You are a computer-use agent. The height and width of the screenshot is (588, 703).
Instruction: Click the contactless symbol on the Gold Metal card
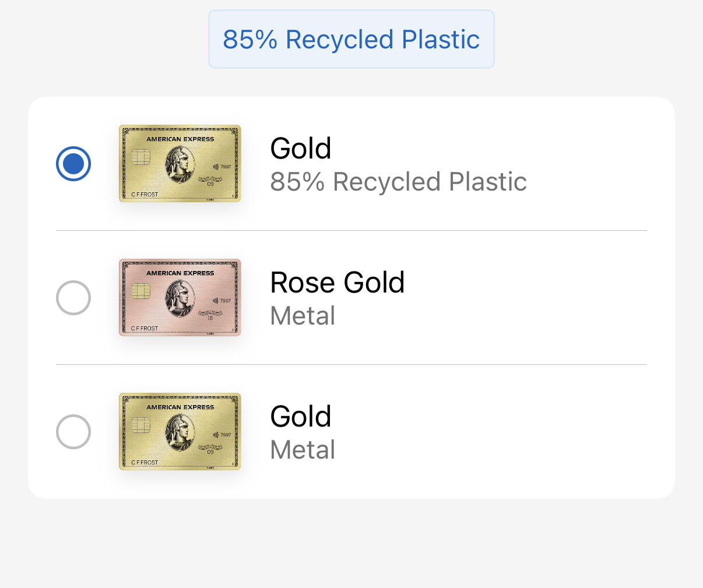tap(215, 435)
